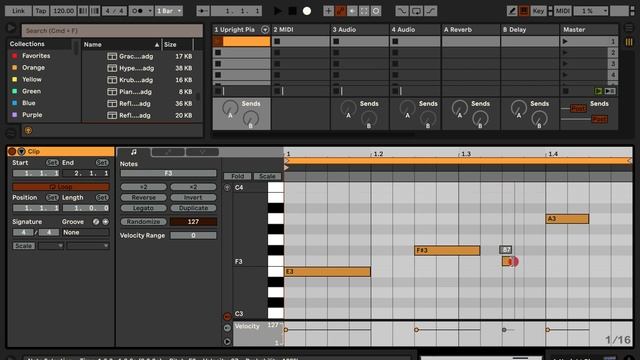Toggle Master first Post send button
Image resolution: width=640 pixels, height=360 pixels.
point(578,108)
